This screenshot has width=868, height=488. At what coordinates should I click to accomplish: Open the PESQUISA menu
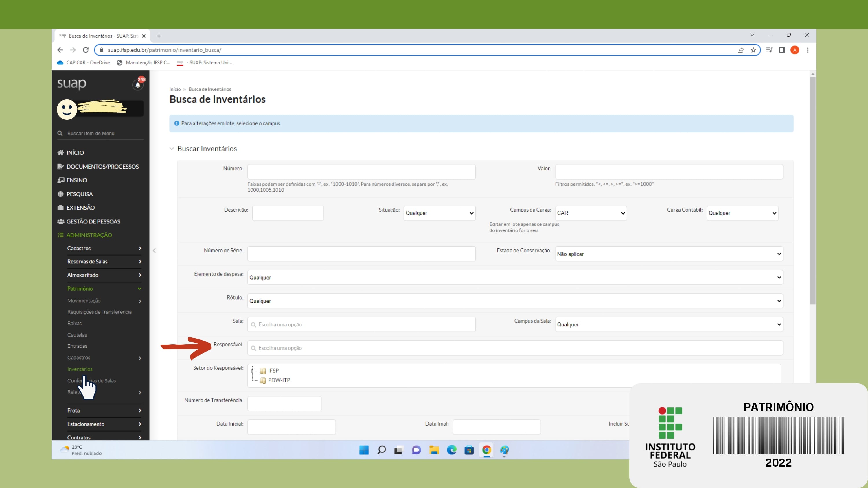[75, 194]
